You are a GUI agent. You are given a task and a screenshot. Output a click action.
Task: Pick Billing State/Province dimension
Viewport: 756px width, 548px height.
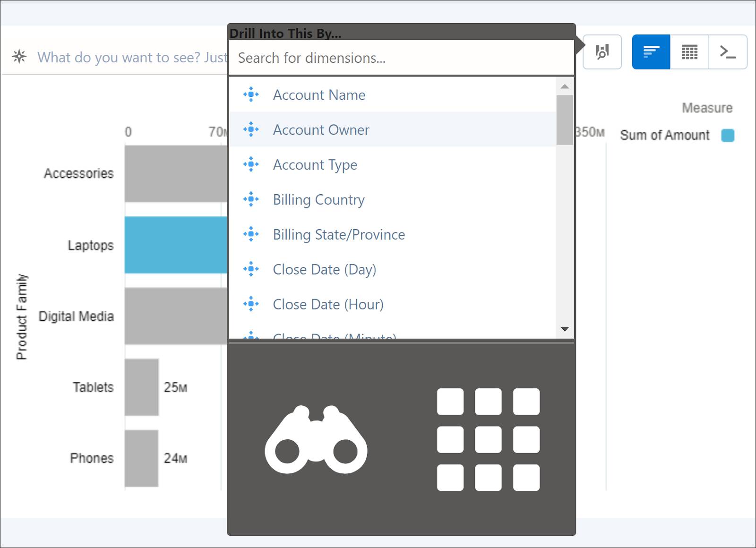click(x=392, y=234)
